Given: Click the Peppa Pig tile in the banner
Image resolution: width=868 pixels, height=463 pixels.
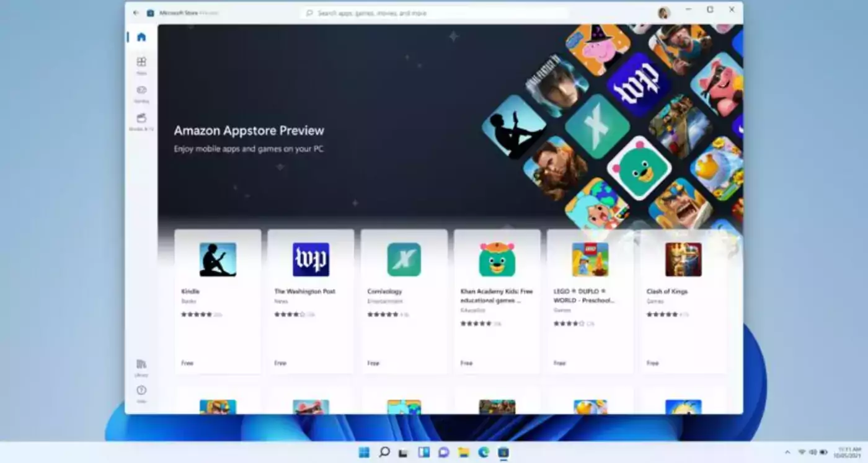Looking at the screenshot, I should [x=598, y=49].
